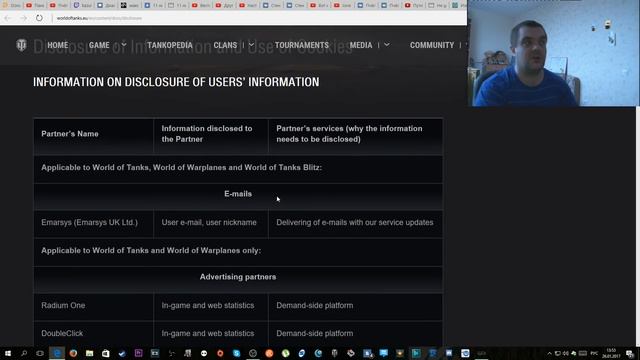Reload the page with refresh button
This screenshot has height=360, width=640.
tap(39, 18)
